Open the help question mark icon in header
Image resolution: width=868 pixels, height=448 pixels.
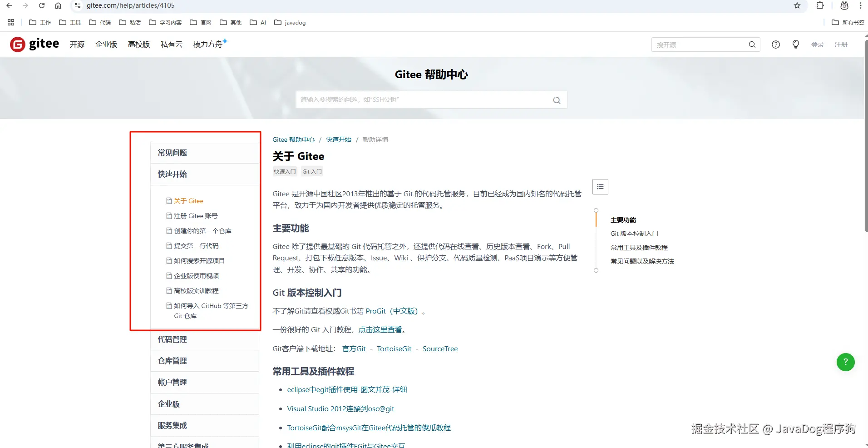775,44
